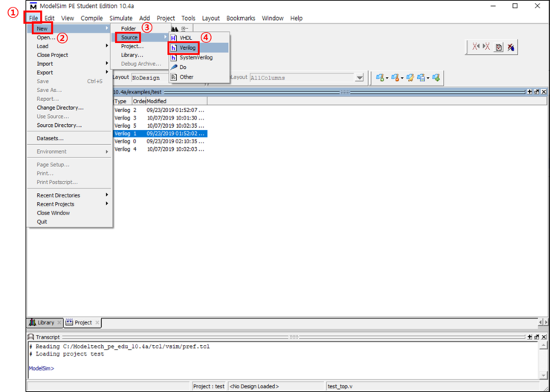Open the AllColumns layout dropdown arrow
Viewport: 550px width, 392px height.
point(359,78)
